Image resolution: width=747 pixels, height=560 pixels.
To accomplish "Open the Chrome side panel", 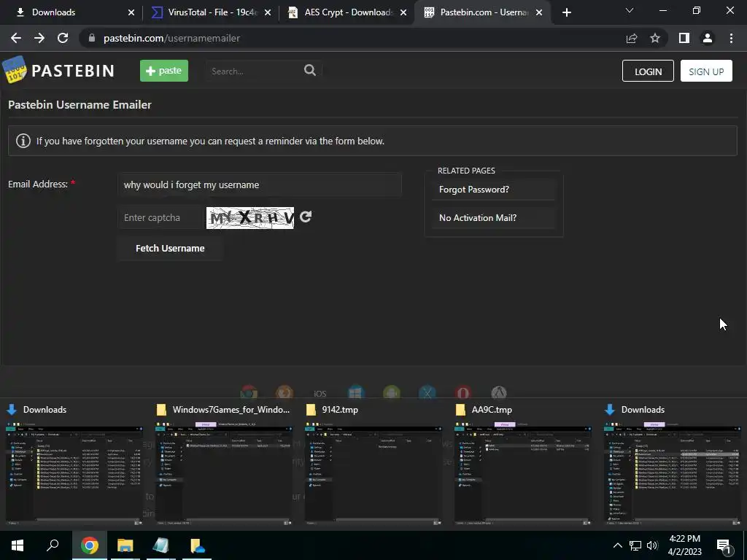I will pos(684,38).
